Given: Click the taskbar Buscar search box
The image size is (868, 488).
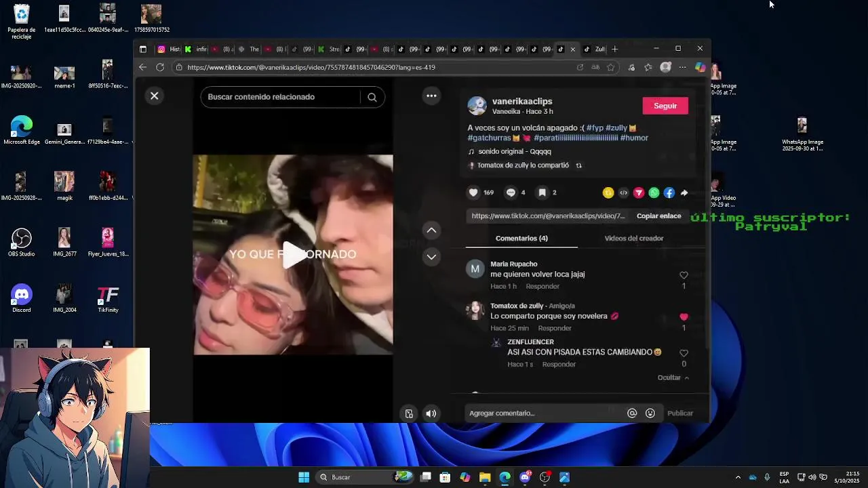Looking at the screenshot, I should pyautogui.click(x=365, y=477).
